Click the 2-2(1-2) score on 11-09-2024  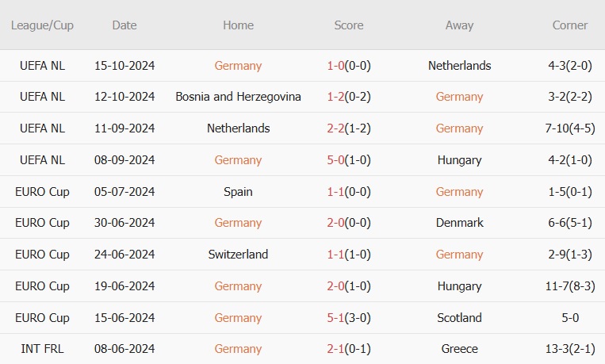(x=349, y=128)
